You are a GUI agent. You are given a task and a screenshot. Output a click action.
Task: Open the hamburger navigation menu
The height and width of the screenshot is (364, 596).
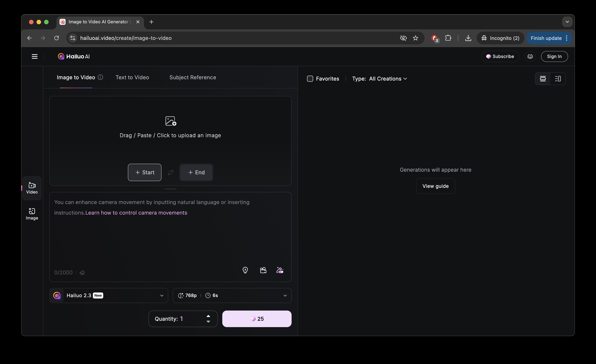click(x=35, y=56)
